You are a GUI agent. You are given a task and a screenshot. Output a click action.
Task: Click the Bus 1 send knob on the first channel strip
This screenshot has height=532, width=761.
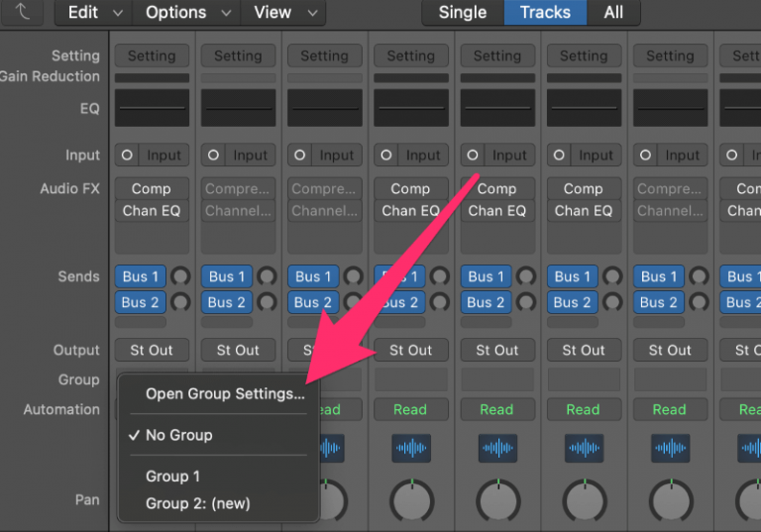click(x=180, y=276)
